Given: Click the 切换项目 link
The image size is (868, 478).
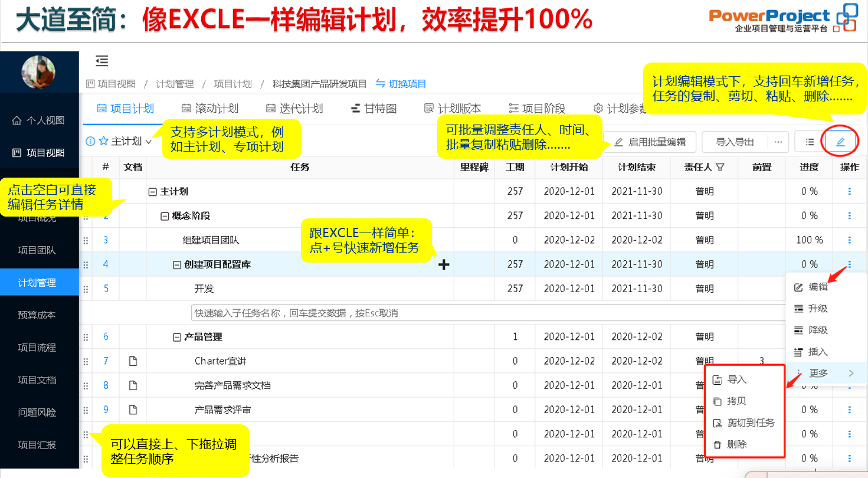Looking at the screenshot, I should pyautogui.click(x=401, y=84).
